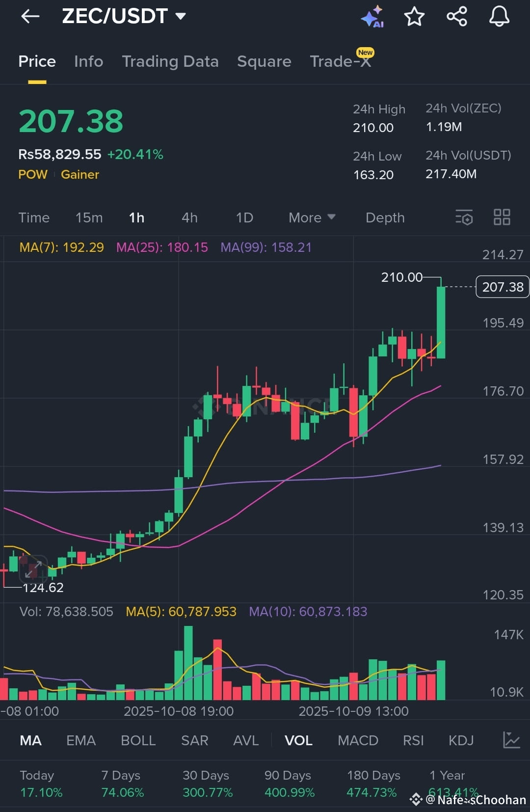
Task: Open the AI analysis sparkle icon
Action: [372, 16]
